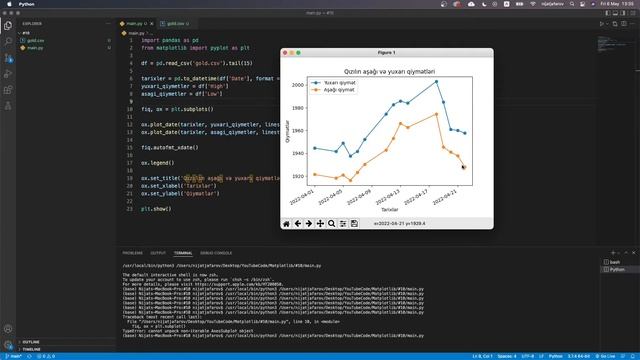Select the Terminal panel tab
Viewport: 640px width, 360px height.
coord(183,253)
